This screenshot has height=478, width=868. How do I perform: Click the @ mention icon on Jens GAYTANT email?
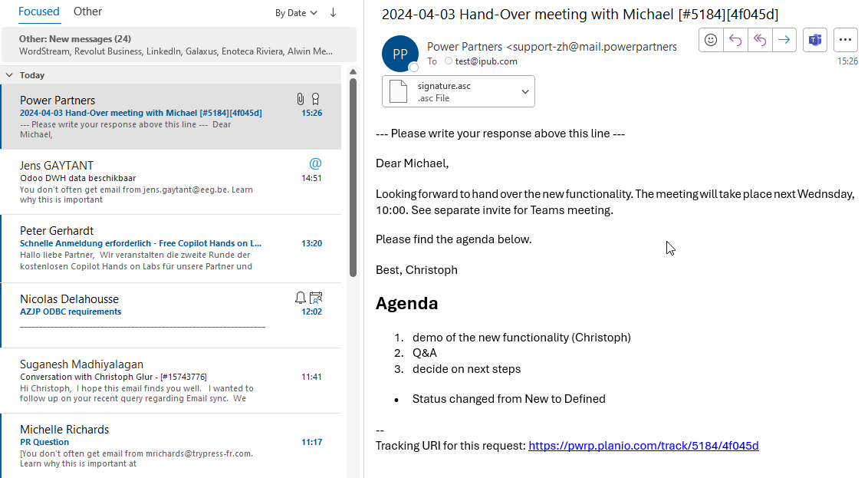tap(315, 163)
